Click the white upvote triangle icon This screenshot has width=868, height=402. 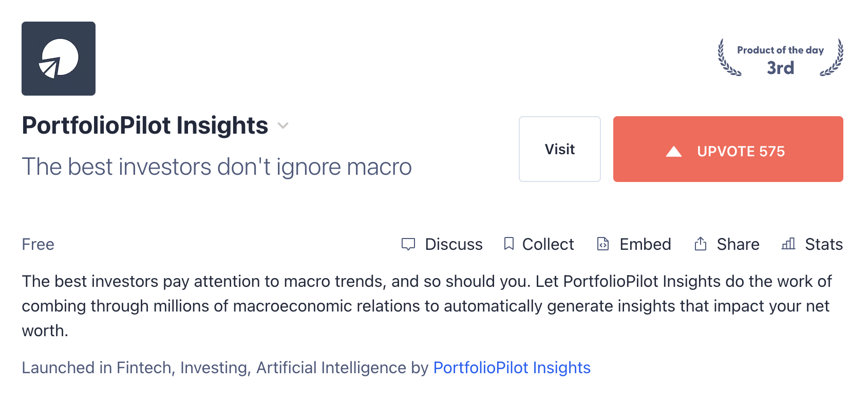pos(673,151)
